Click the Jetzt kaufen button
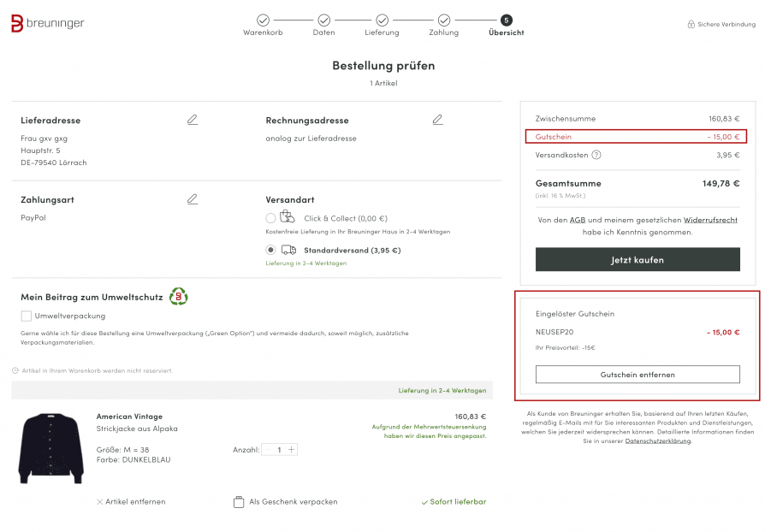 (x=637, y=259)
